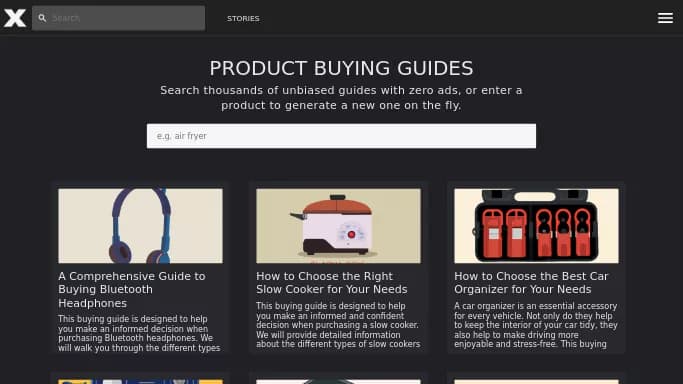Open the hamburger menu
This screenshot has height=384, width=683.
tap(665, 18)
